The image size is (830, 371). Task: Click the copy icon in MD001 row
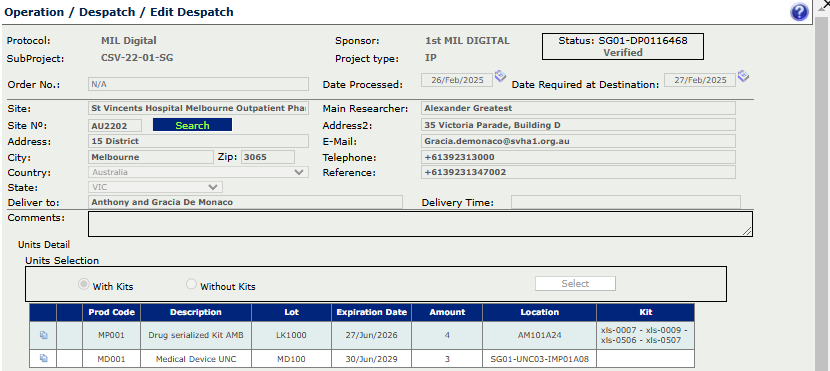click(43, 358)
